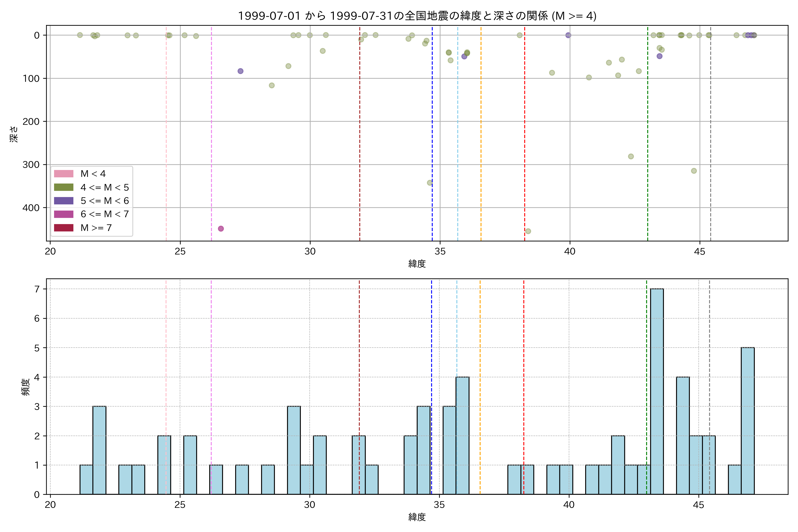Select the purple point near depth 80
This screenshot has height=532, width=798.
(241, 71)
